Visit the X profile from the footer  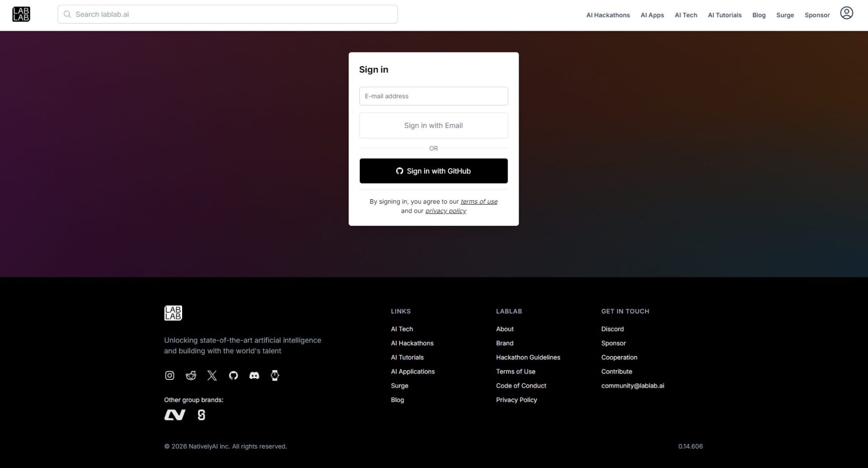point(212,375)
